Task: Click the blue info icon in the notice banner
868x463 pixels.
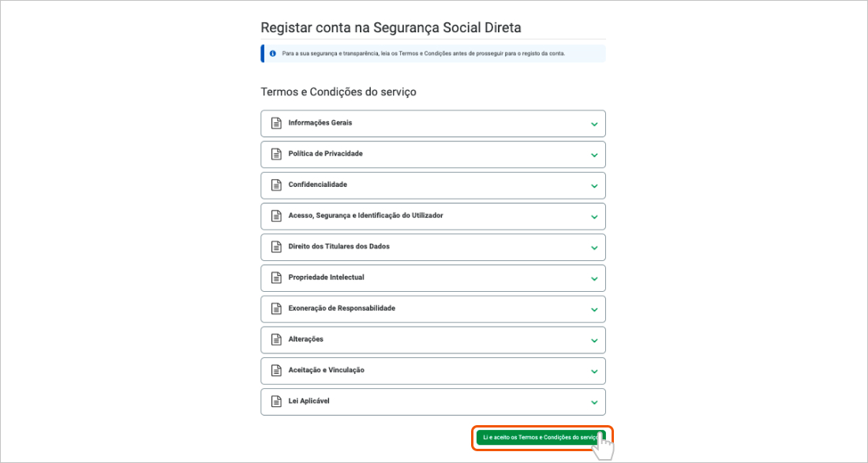Action: [272, 54]
